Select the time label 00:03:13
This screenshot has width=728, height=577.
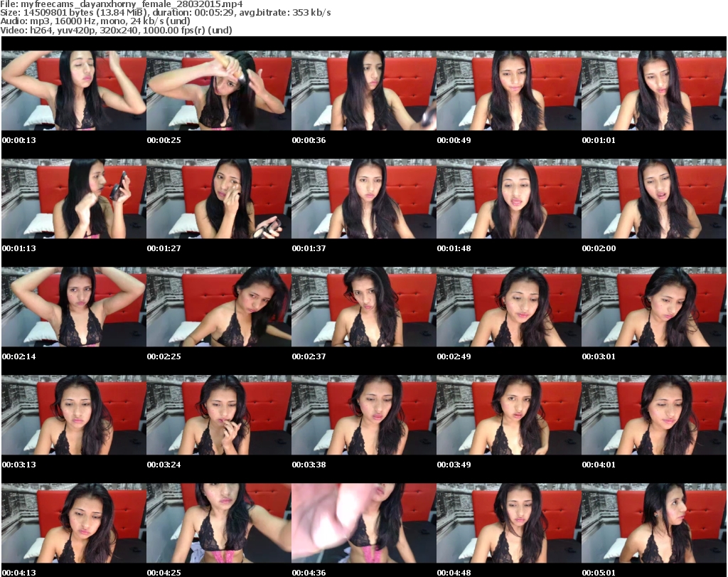pyautogui.click(x=19, y=465)
